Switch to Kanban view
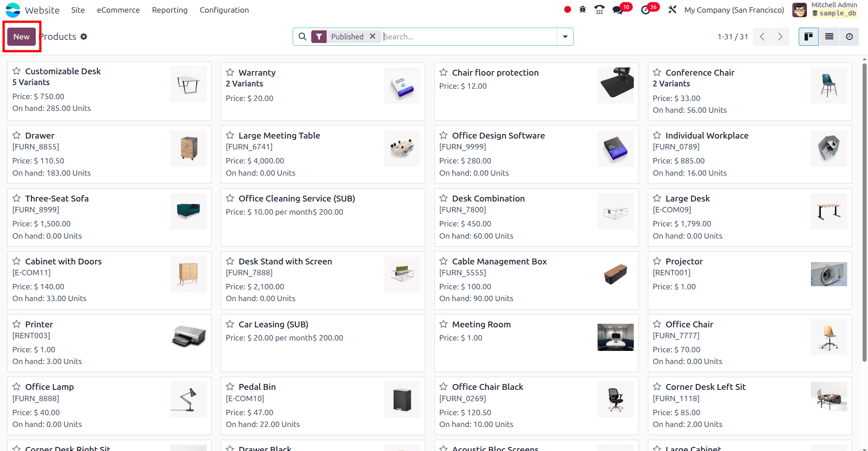The width and height of the screenshot is (868, 451). tap(809, 37)
